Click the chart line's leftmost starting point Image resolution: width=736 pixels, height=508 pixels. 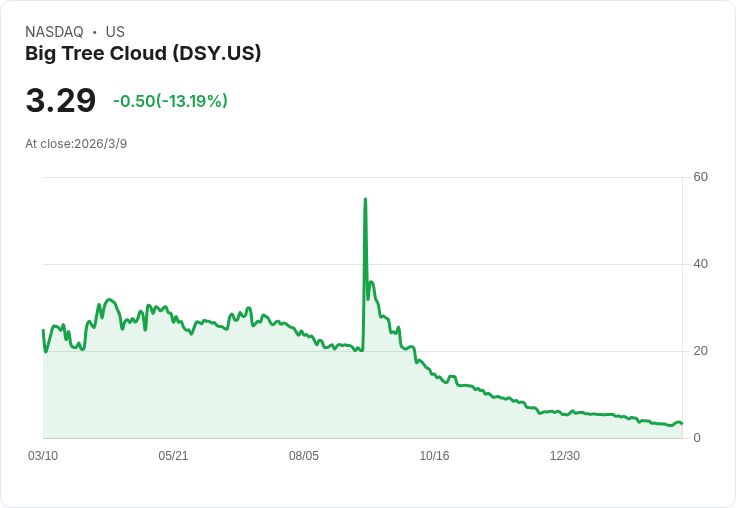43,330
